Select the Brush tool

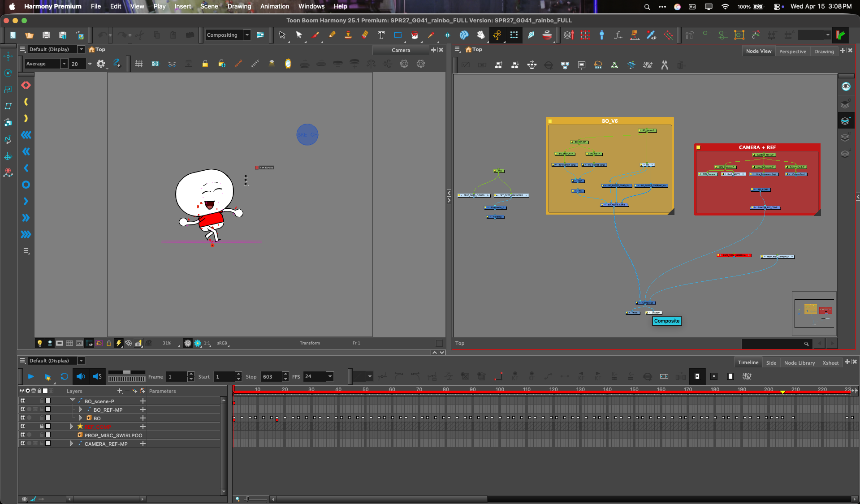pyautogui.click(x=315, y=35)
